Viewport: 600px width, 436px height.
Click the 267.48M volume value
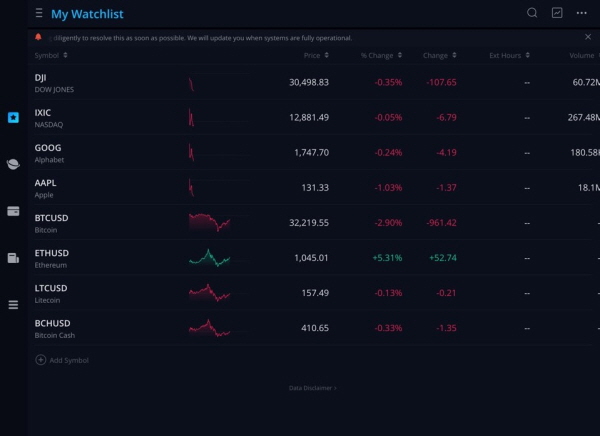(x=584, y=118)
